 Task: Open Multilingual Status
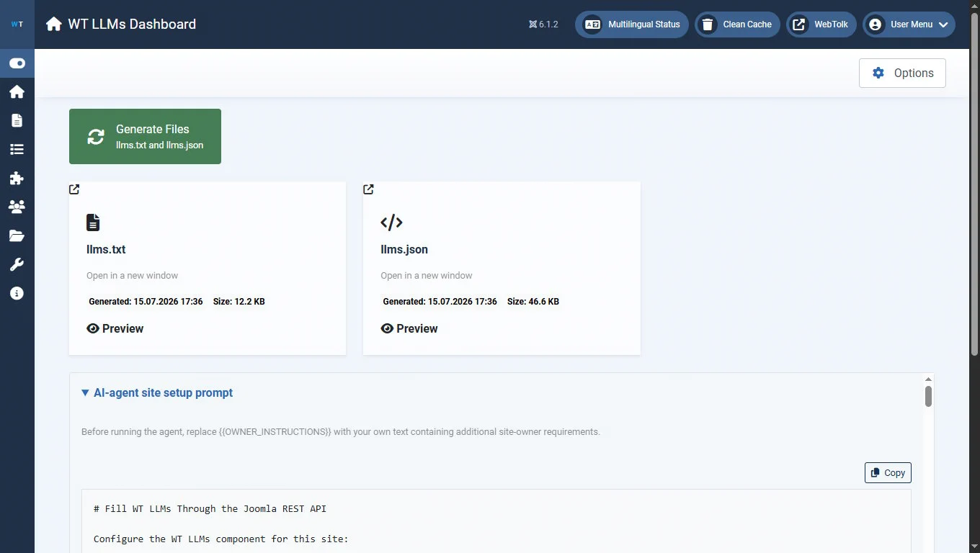tap(632, 24)
